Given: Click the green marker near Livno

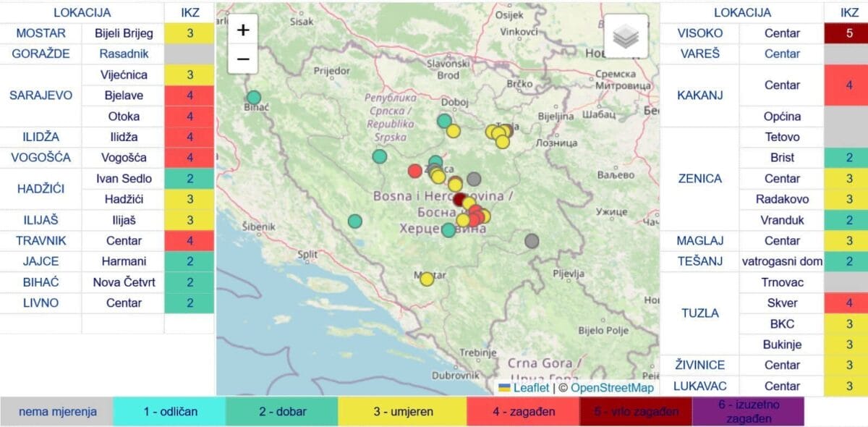Looking at the screenshot, I should (354, 221).
